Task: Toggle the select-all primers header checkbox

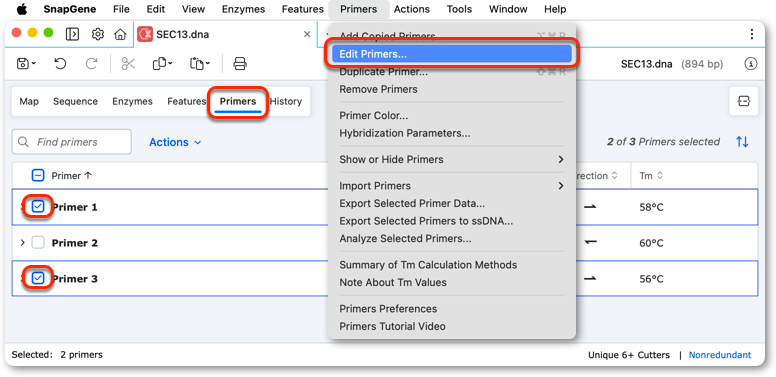Action: (x=38, y=176)
